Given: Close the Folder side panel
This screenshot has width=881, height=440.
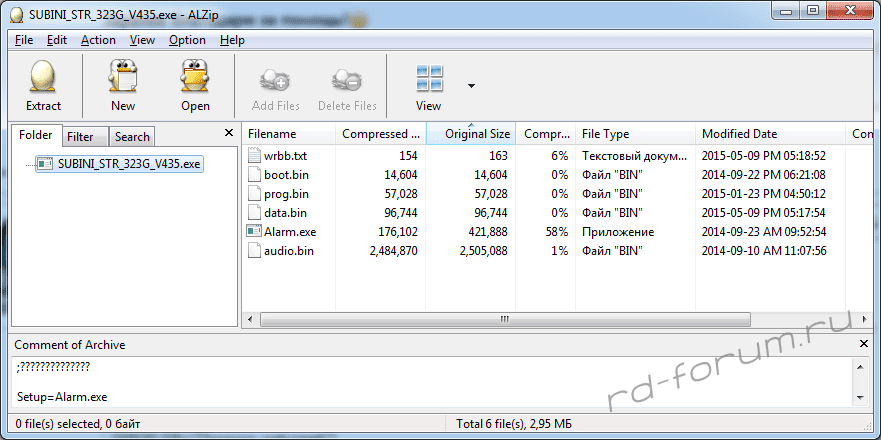Looking at the screenshot, I should point(229,132).
